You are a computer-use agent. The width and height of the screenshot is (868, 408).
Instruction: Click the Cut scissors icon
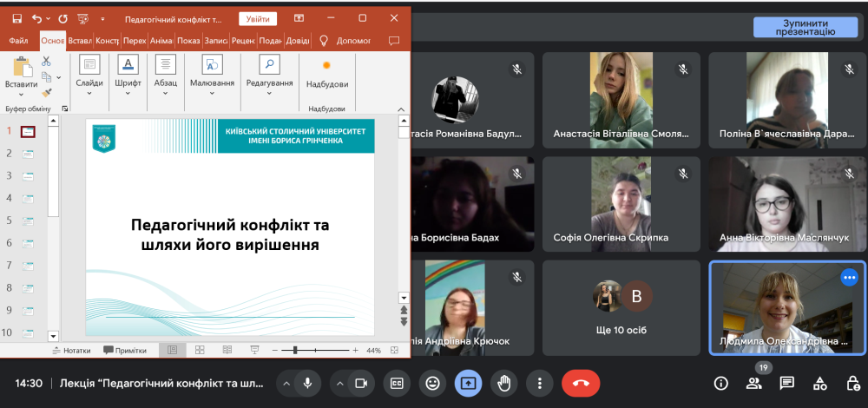coord(47,62)
